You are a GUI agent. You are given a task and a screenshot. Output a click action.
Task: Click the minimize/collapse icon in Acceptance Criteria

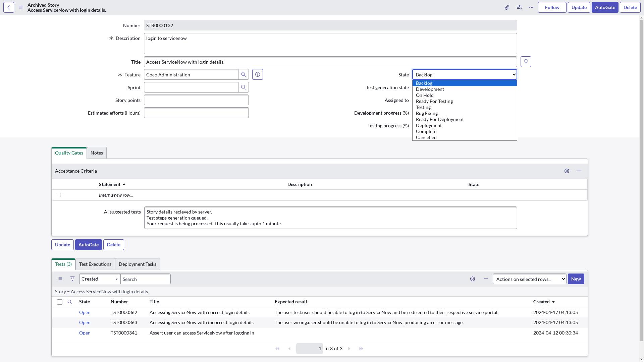(x=579, y=171)
